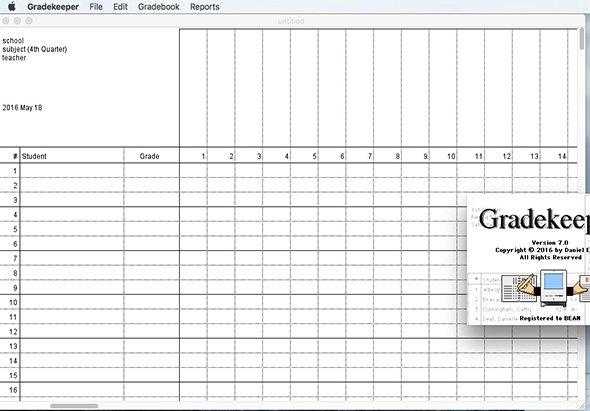Click the horizontal scrollbar thumb
The image size is (590, 411).
[x=74, y=406]
